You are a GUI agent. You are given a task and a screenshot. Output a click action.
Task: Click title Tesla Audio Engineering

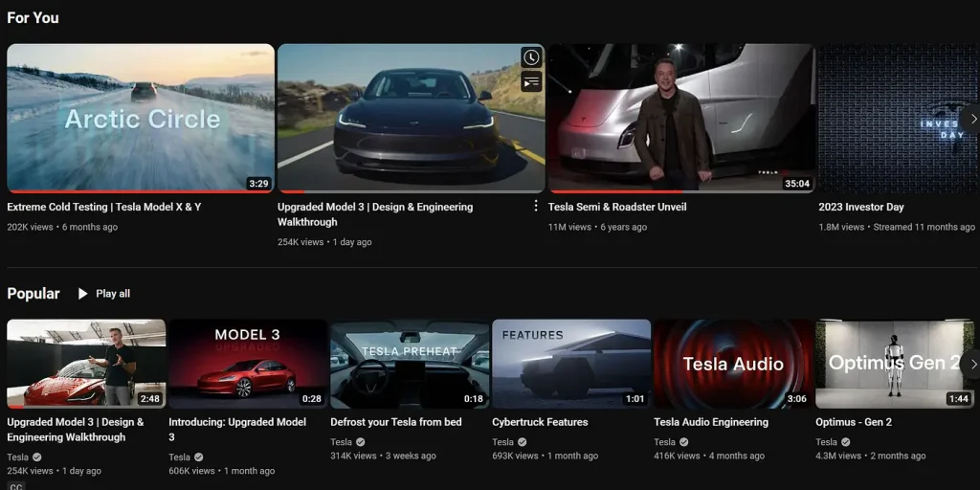click(x=711, y=422)
